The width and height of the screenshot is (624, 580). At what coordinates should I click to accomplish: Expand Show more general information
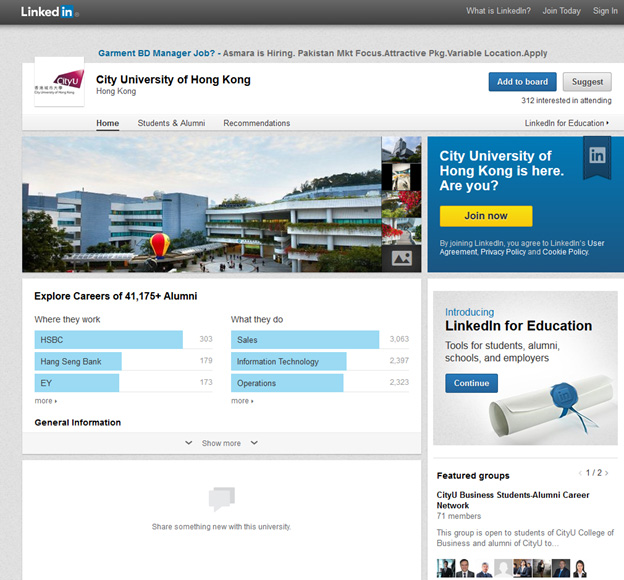point(221,443)
